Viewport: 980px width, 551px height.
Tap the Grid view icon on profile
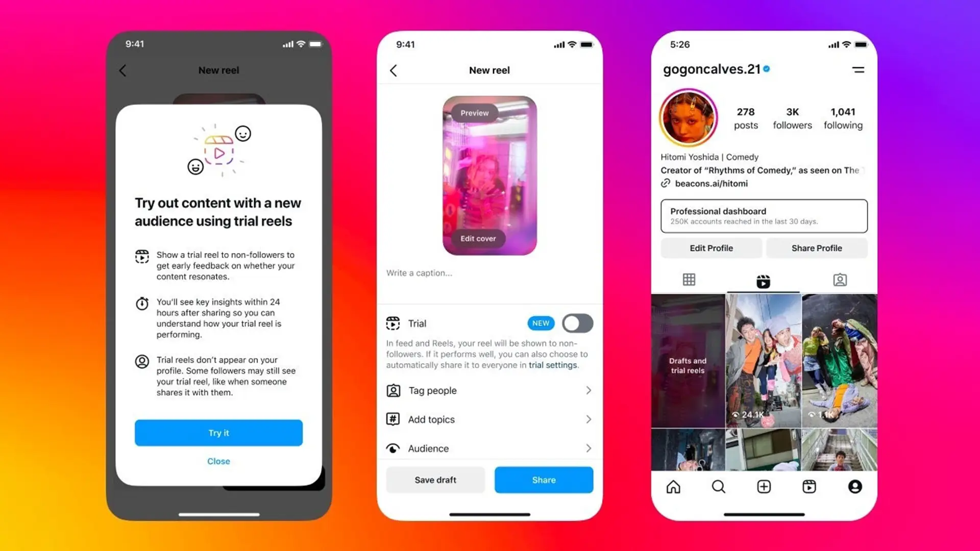(689, 280)
